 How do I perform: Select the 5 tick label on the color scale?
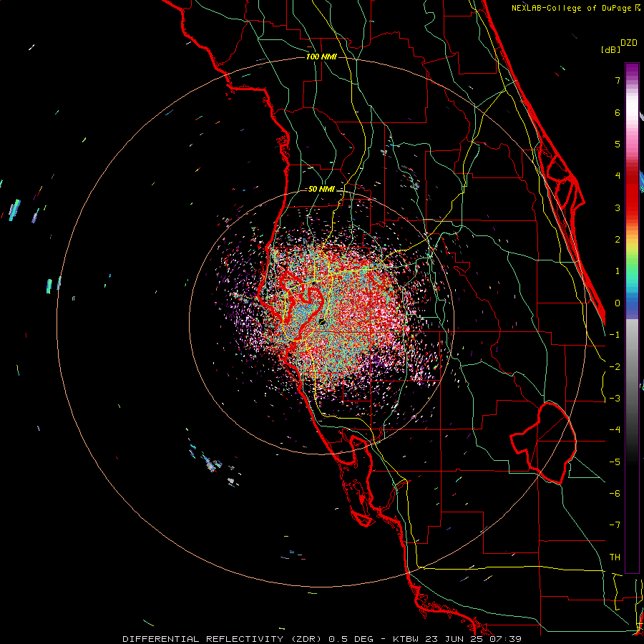(x=618, y=144)
